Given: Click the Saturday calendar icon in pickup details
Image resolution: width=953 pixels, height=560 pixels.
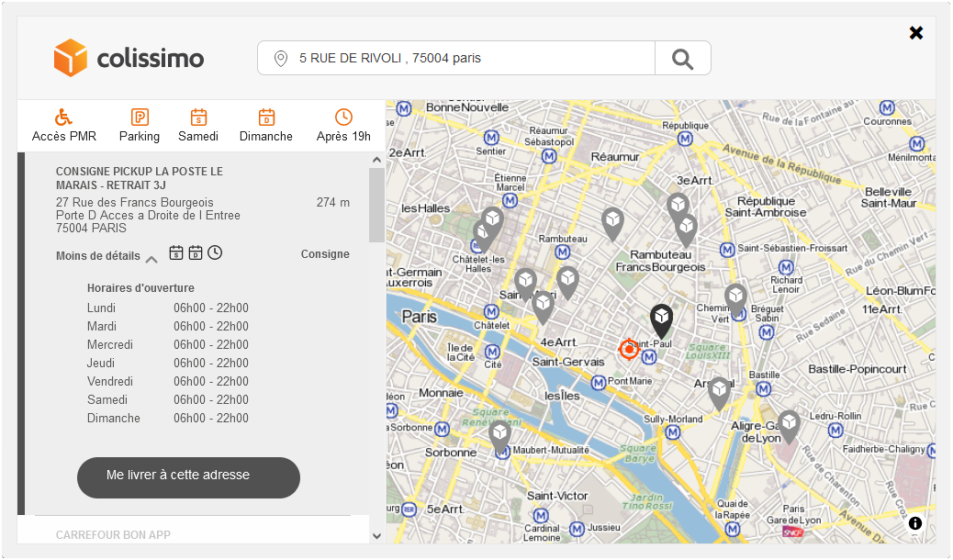Looking at the screenshot, I should click(176, 252).
